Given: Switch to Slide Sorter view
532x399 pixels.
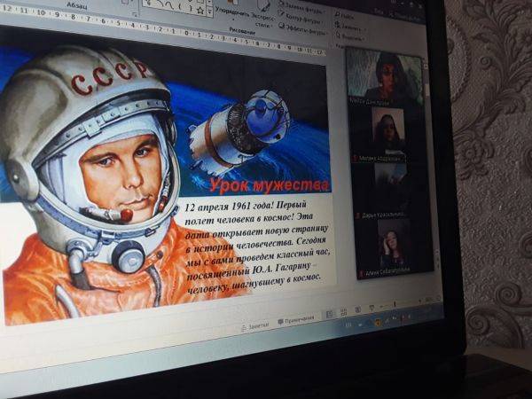Looking at the screenshot, I should click(343, 311).
